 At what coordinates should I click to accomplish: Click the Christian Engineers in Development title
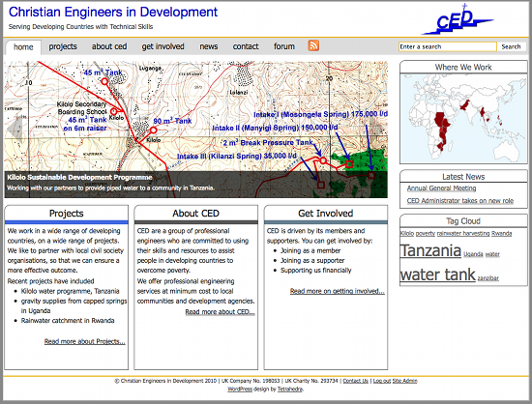coord(113,12)
